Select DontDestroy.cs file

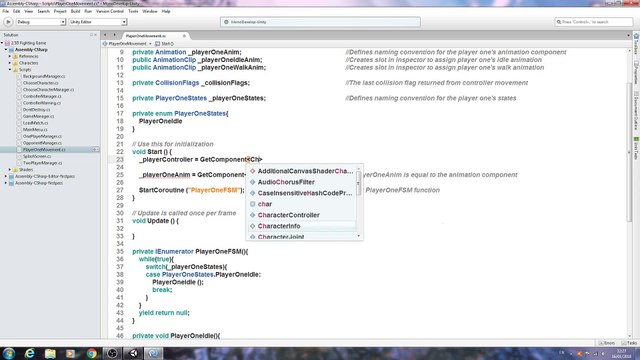36,109
